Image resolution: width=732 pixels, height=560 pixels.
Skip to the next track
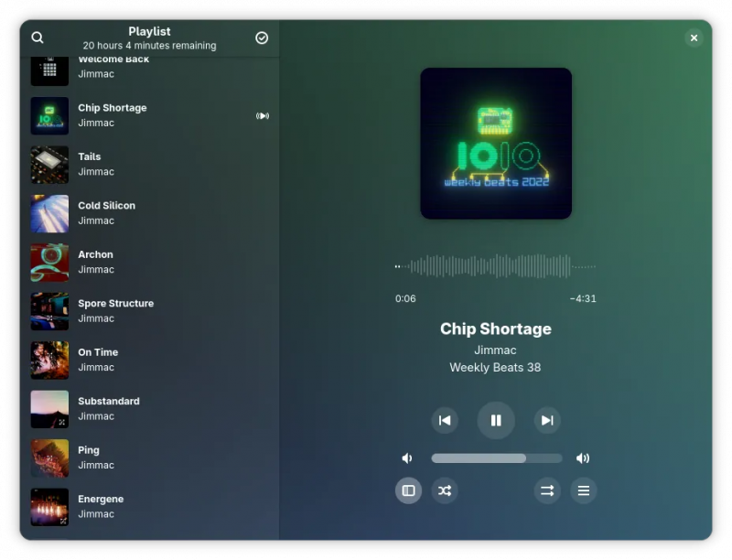tap(547, 420)
